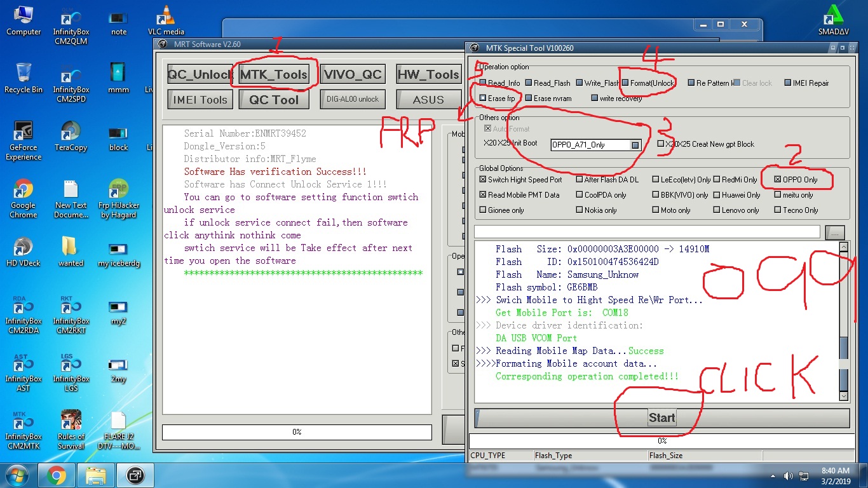Launch Google Chrome desktop shortcut
Image resolution: width=868 pixels, height=488 pixels.
pos(24,198)
